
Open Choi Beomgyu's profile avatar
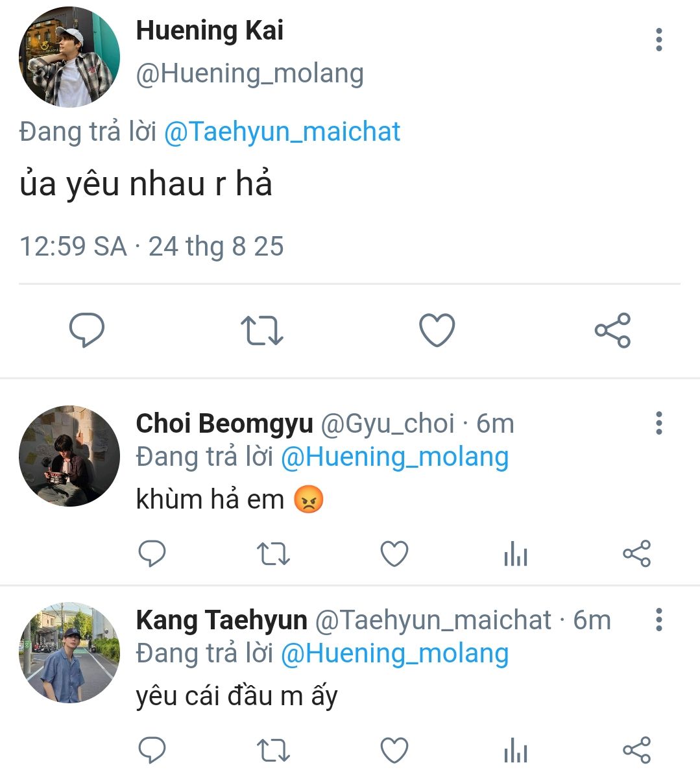[x=69, y=456]
